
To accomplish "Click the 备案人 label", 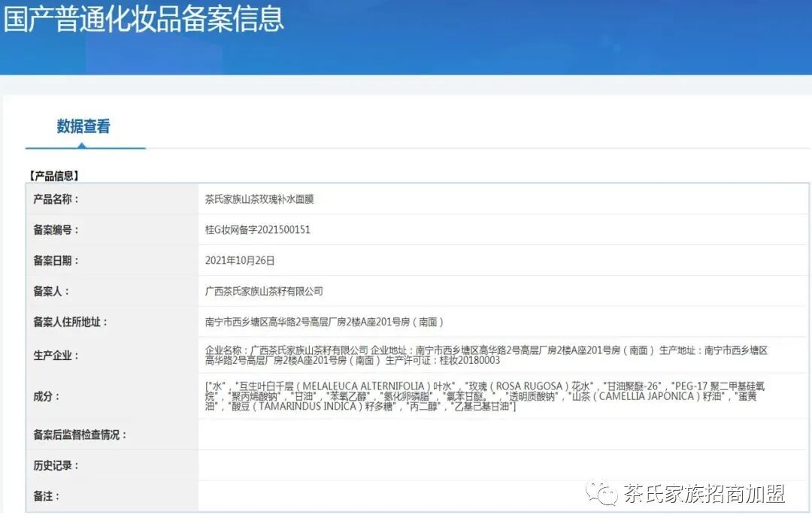I will [51, 292].
